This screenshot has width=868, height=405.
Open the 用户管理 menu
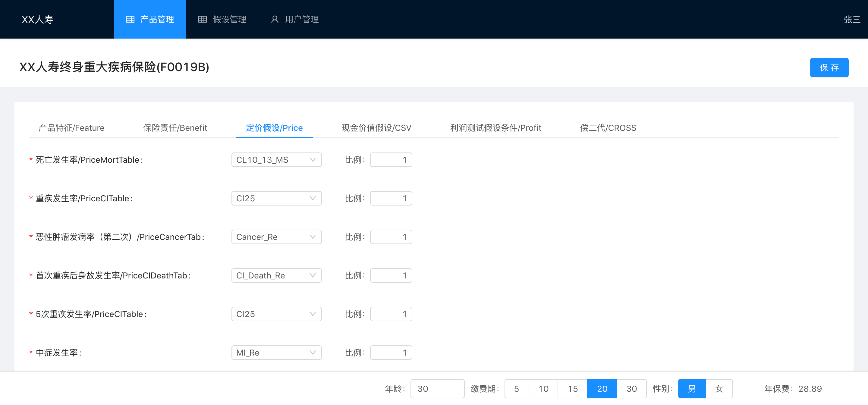(x=295, y=20)
